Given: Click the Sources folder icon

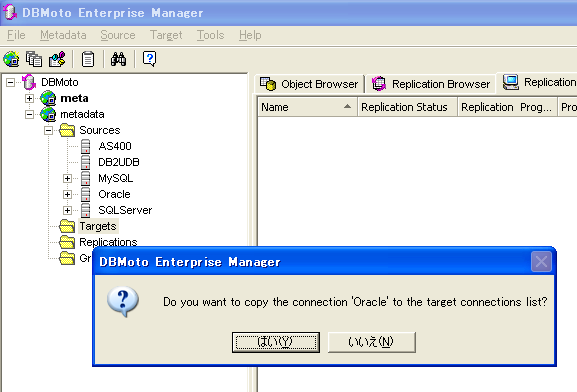Looking at the screenshot, I should pos(67,130).
